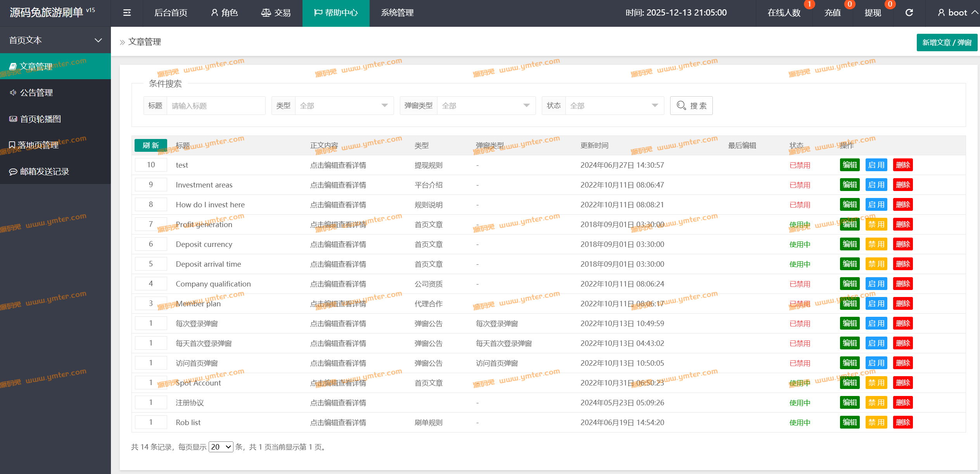
Task: Click the refresh icon in top bar
Action: (909, 13)
